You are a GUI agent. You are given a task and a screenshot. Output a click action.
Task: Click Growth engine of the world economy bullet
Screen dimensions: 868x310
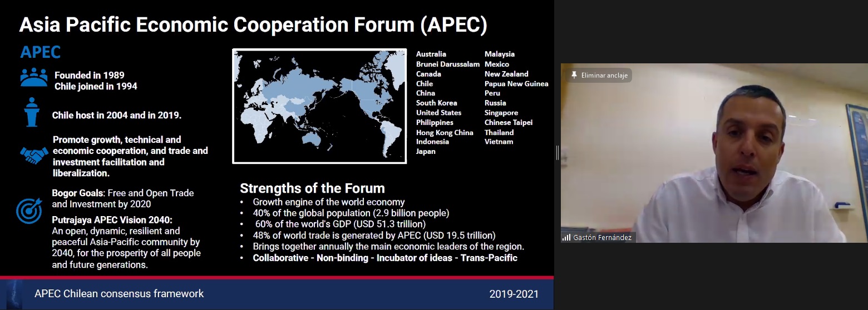pyautogui.click(x=329, y=202)
